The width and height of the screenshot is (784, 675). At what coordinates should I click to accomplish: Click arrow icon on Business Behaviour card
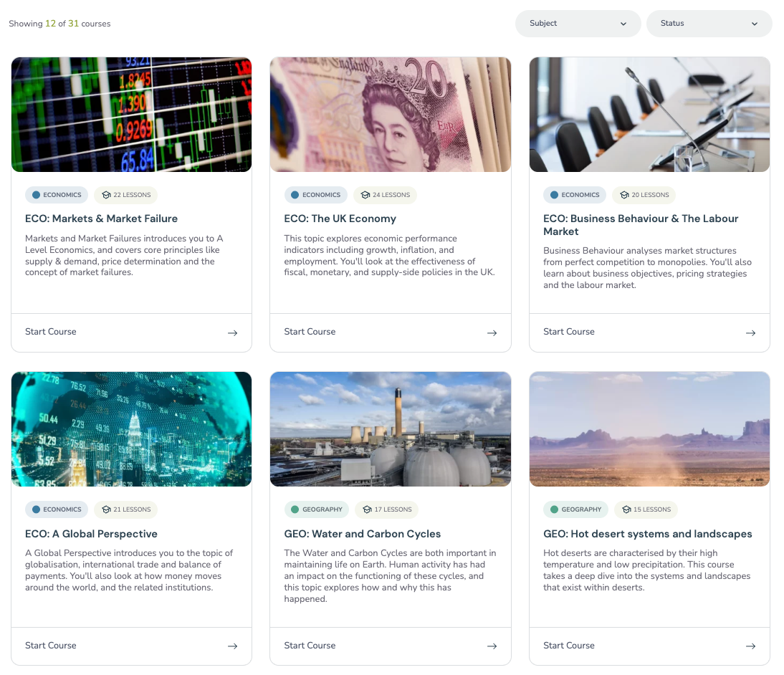tap(750, 333)
